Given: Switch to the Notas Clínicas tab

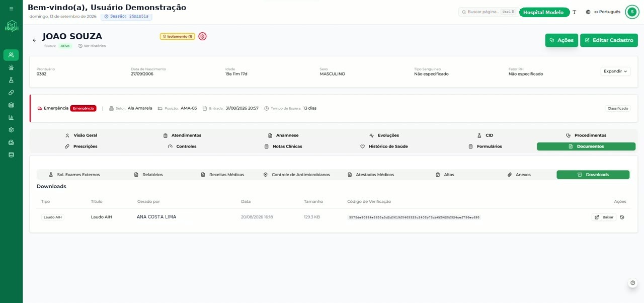Looking at the screenshot, I should (283, 146).
